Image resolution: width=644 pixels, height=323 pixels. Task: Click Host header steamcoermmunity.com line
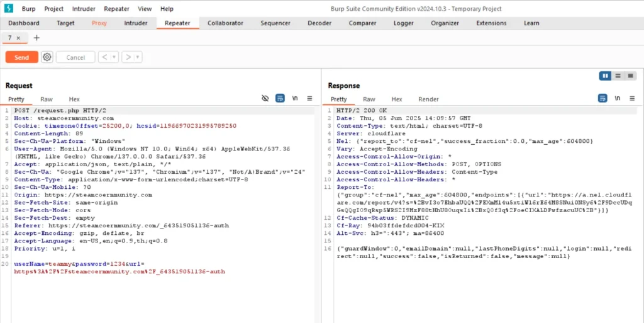(64, 118)
